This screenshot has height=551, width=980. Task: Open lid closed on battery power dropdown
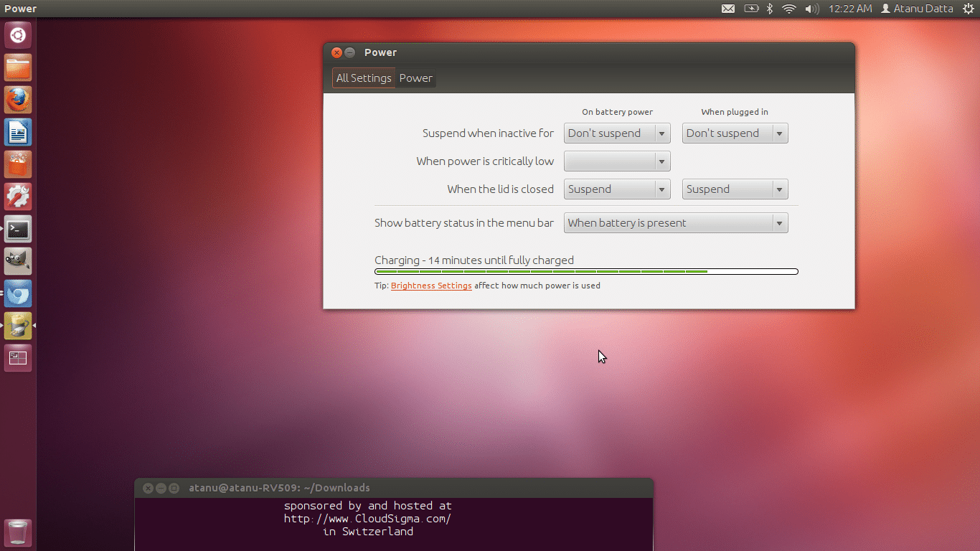coord(617,189)
